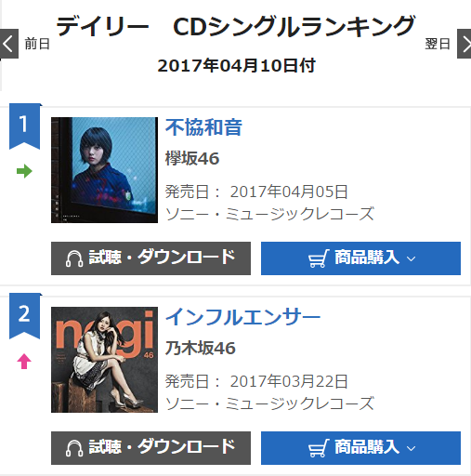471x476 pixels.
Task: Expand 商品購入 chevron for インフルエンサー
Action: (411, 448)
